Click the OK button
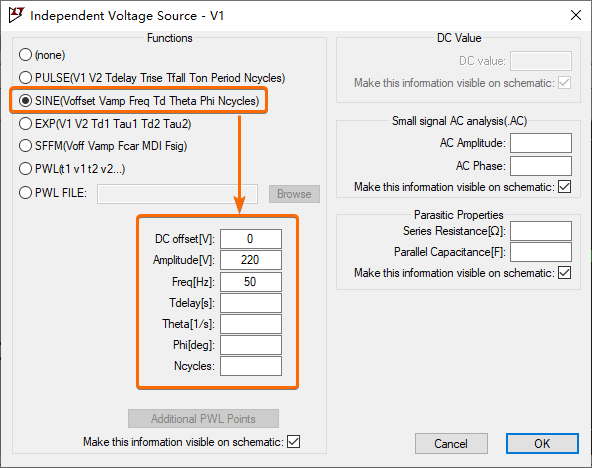Screen dimensions: 592x468 [x=542, y=443]
